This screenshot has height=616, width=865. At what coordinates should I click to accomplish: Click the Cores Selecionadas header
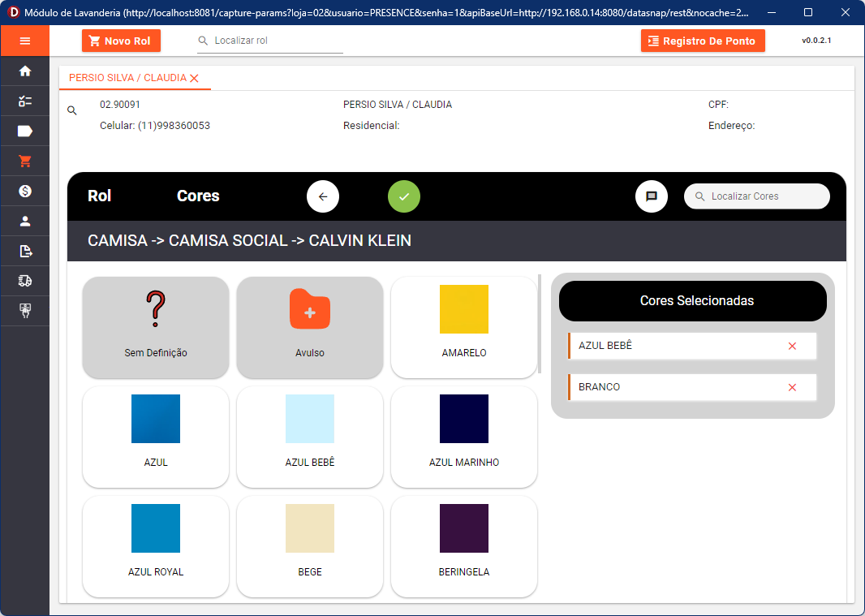[693, 301]
